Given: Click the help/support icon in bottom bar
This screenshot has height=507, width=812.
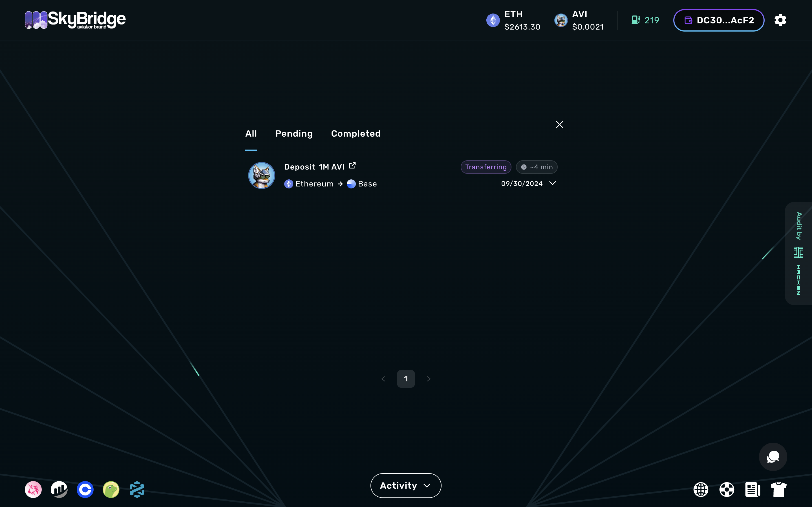Looking at the screenshot, I should pos(727,490).
